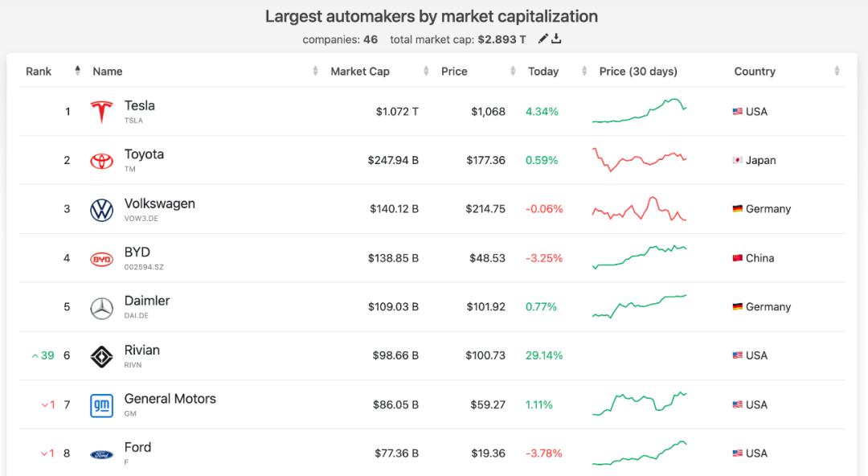Click the General Motors logo icon
868x476 pixels.
[101, 405]
